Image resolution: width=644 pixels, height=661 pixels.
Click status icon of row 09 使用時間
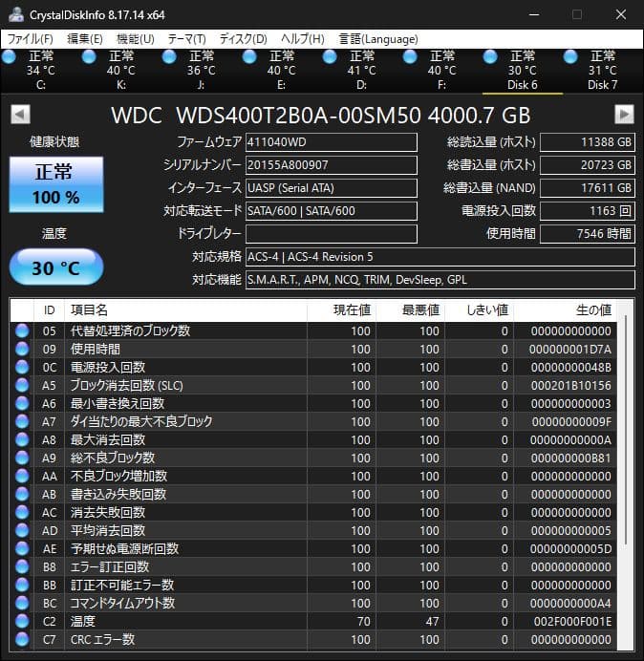point(22,349)
